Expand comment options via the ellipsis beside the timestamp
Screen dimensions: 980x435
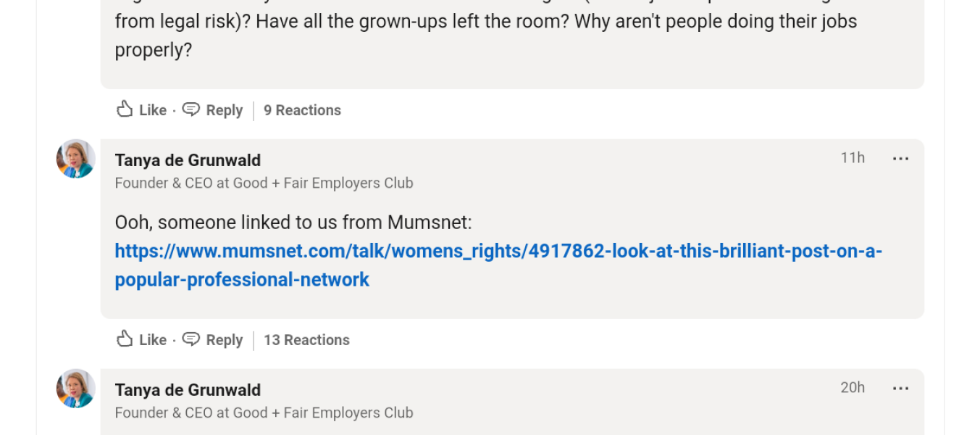[x=900, y=157]
